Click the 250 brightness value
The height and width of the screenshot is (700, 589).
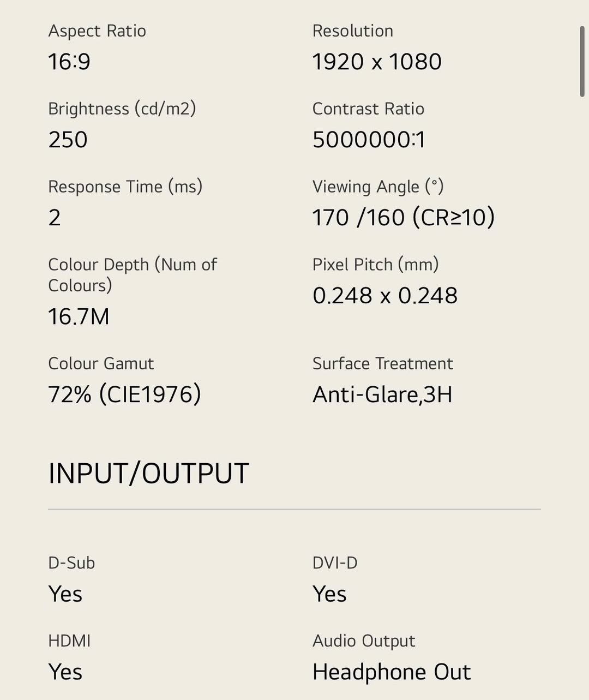(68, 140)
